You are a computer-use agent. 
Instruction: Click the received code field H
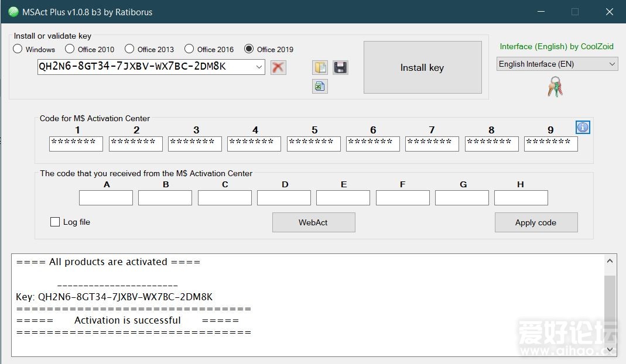(x=521, y=198)
